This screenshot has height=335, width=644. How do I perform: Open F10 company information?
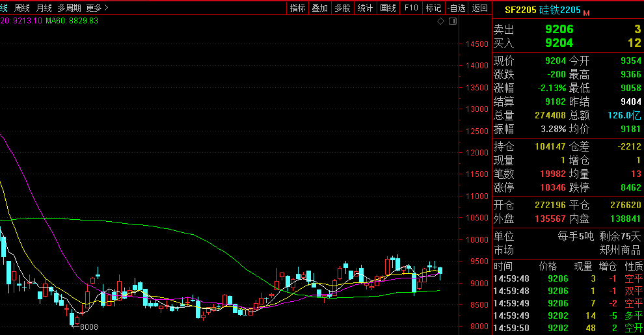[411, 8]
